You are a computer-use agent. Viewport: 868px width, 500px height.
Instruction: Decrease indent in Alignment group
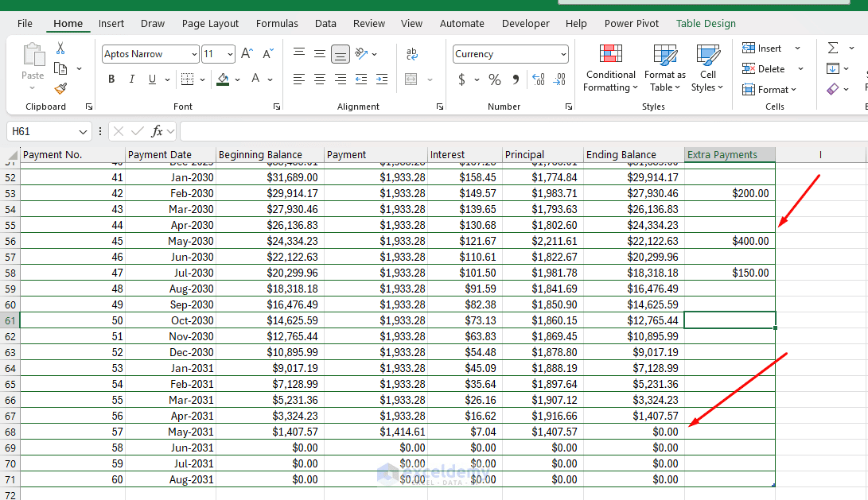(361, 79)
